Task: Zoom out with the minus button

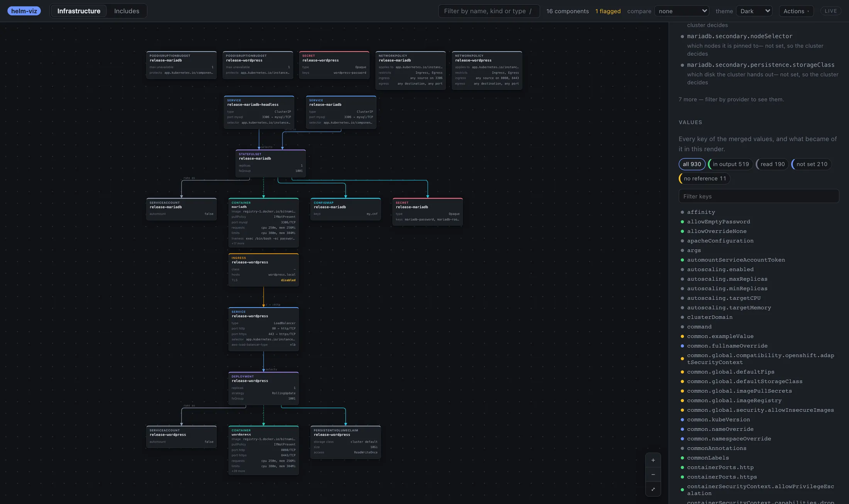Action: coord(653,475)
